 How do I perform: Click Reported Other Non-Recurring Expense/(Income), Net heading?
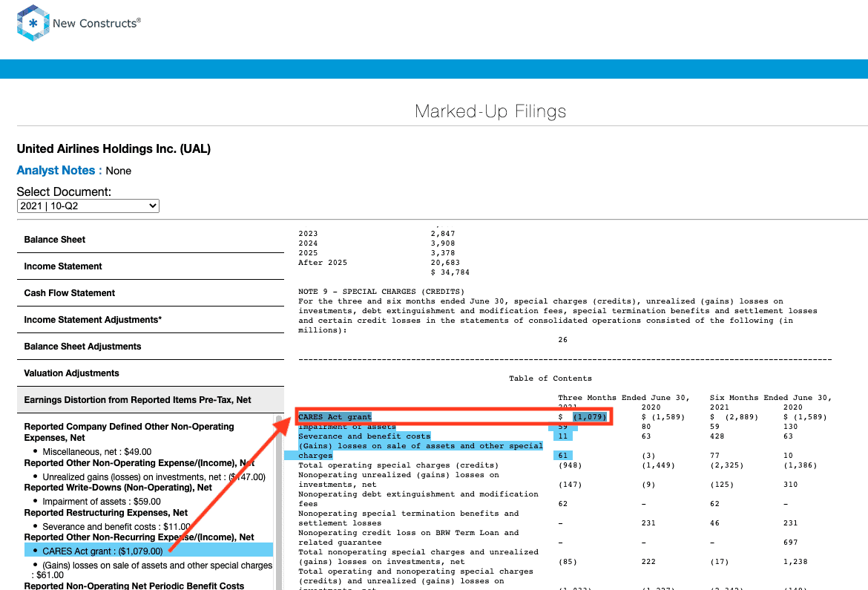coord(139,537)
